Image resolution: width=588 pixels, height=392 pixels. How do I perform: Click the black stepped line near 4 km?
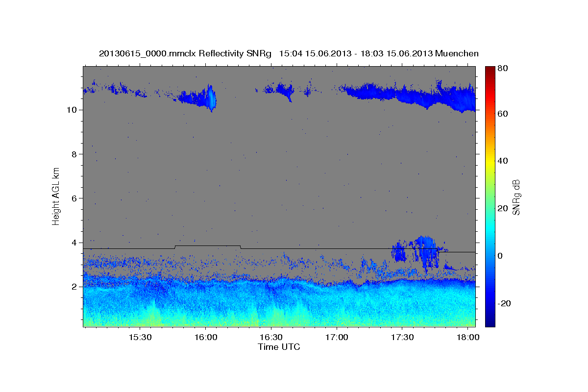pos(279,248)
